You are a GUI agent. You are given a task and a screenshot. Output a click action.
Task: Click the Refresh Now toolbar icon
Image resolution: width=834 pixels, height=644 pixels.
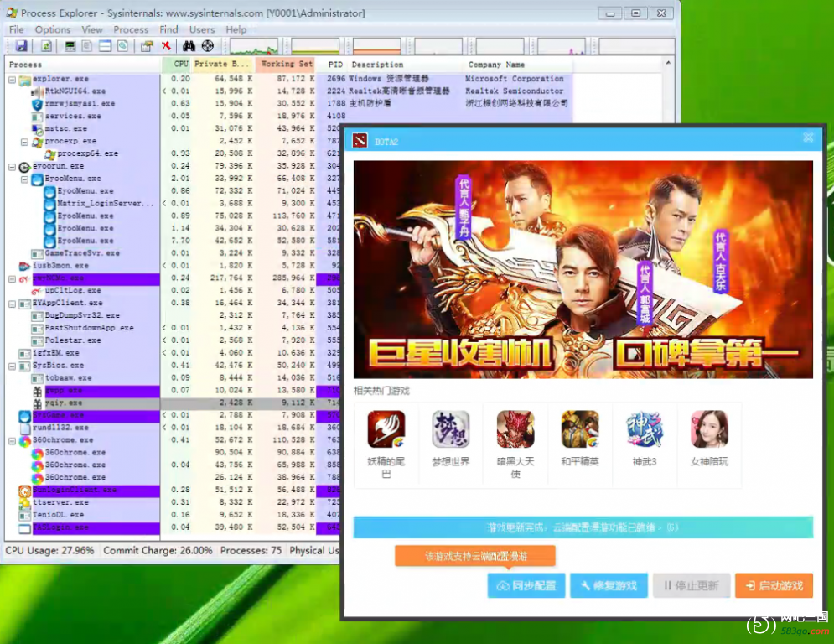coord(46,46)
